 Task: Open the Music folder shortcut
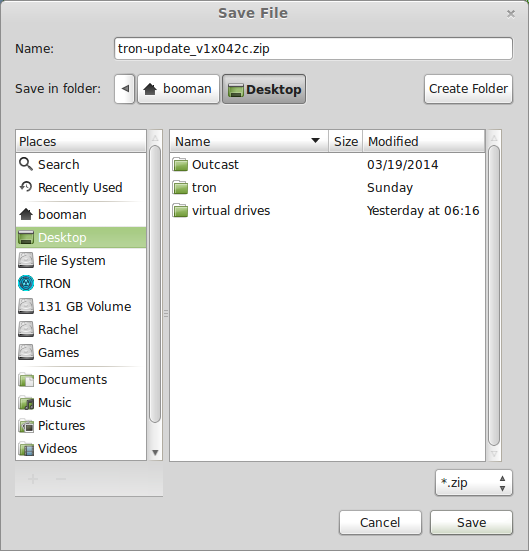click(81, 403)
